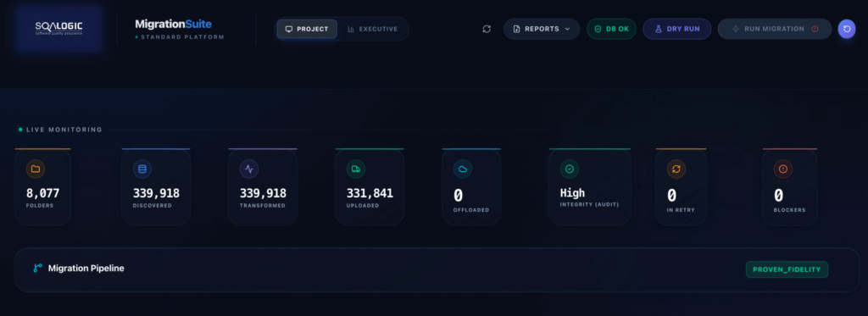Image resolution: width=868 pixels, height=316 pixels.
Task: Click the Offloaded cloud icon
Action: pos(463,169)
